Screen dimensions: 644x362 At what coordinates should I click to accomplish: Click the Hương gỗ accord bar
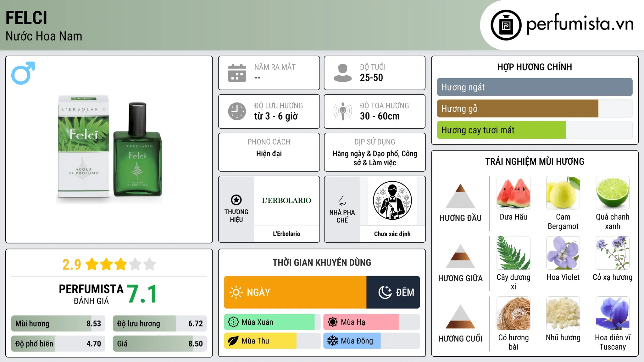[535, 108]
